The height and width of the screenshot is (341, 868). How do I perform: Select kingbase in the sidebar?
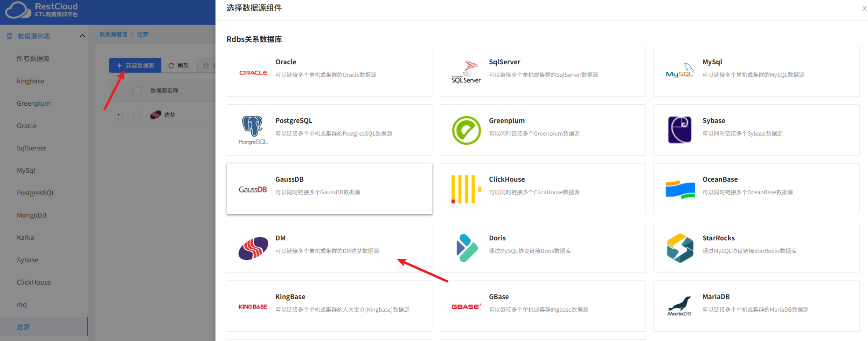[x=30, y=81]
